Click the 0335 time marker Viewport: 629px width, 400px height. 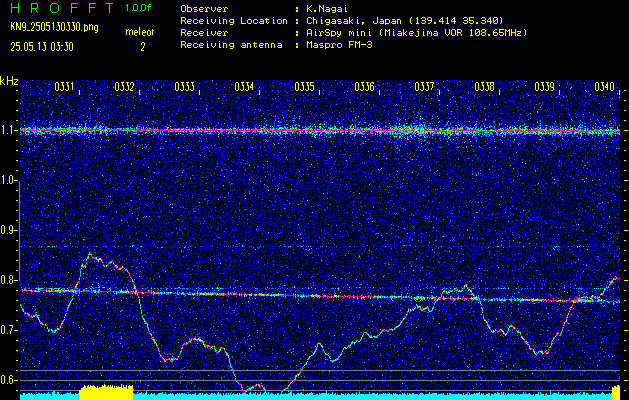pyautogui.click(x=304, y=86)
